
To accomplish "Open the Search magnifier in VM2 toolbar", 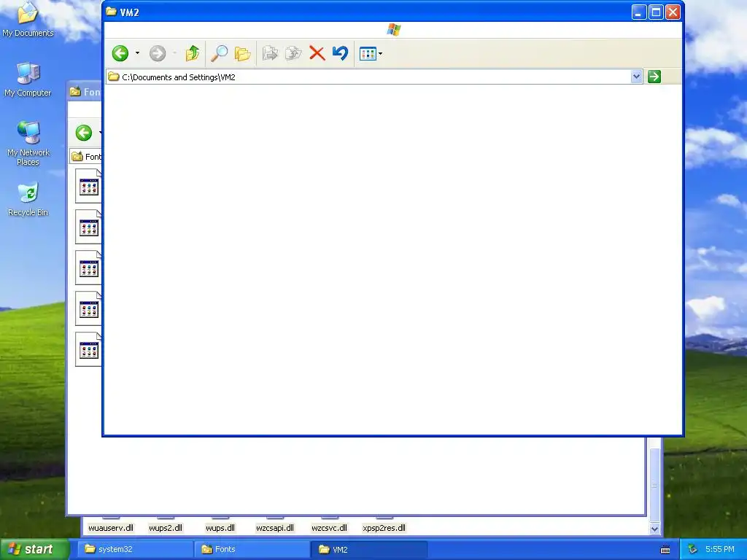I will (219, 53).
